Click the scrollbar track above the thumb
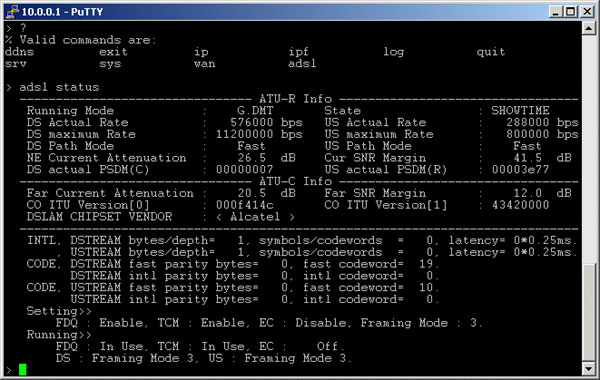This screenshot has width=600, height=380. tap(589, 149)
